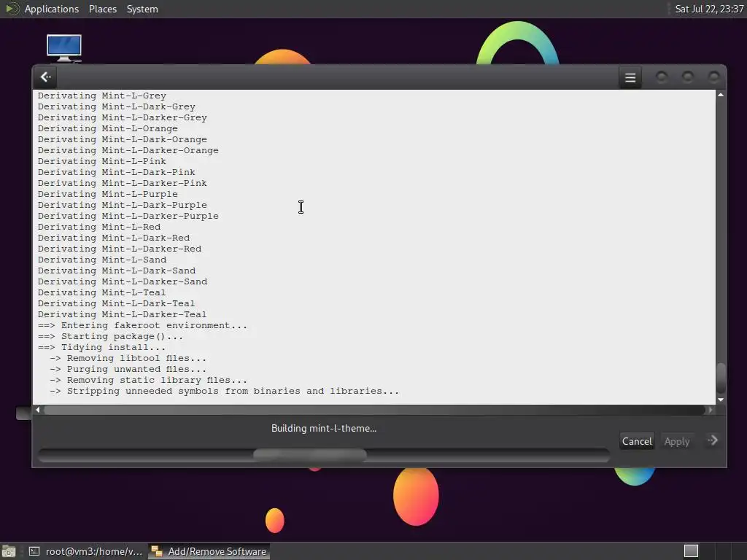
Task: Click the show desktop icon in taskbar
Action: (8, 551)
